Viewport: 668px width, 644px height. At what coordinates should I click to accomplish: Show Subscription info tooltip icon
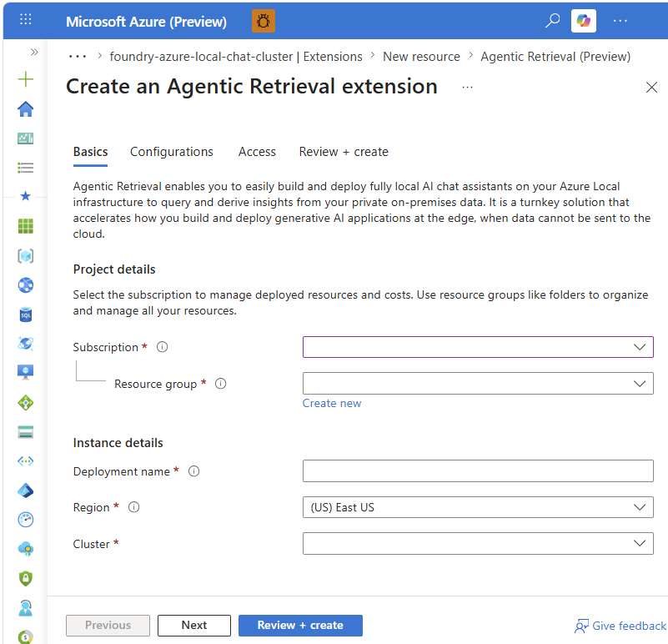tap(163, 347)
